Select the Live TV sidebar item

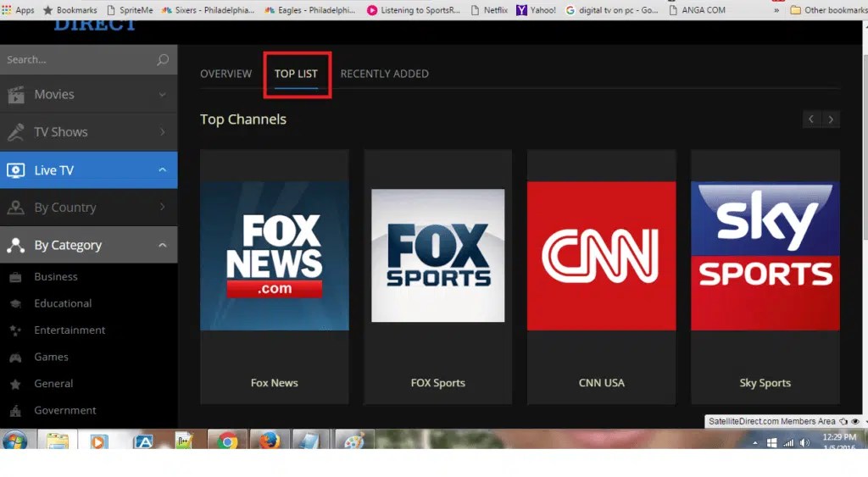tap(88, 170)
